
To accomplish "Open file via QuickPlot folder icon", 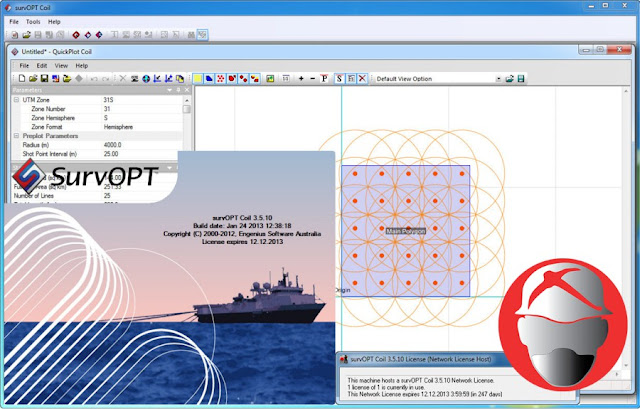I will pyautogui.click(x=33, y=78).
